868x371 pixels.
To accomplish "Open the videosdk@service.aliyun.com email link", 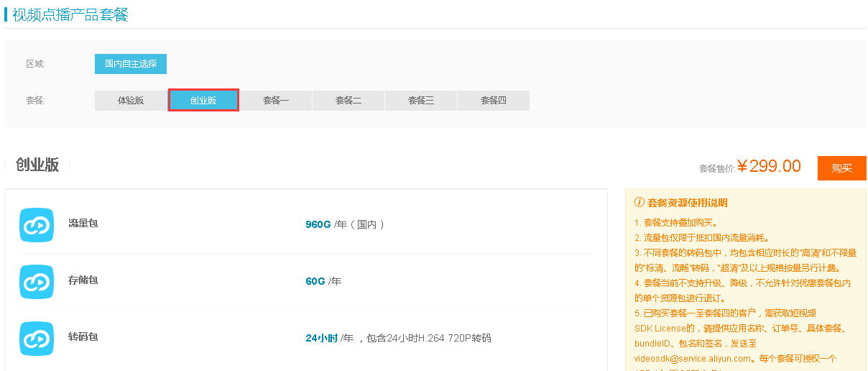I will [x=693, y=358].
